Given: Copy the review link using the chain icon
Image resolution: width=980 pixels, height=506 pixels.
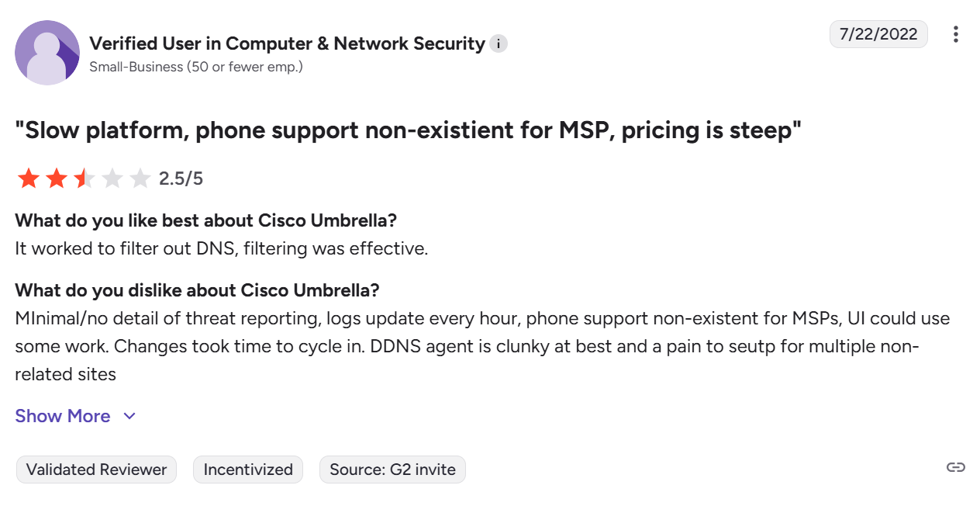Looking at the screenshot, I should pyautogui.click(x=955, y=467).
